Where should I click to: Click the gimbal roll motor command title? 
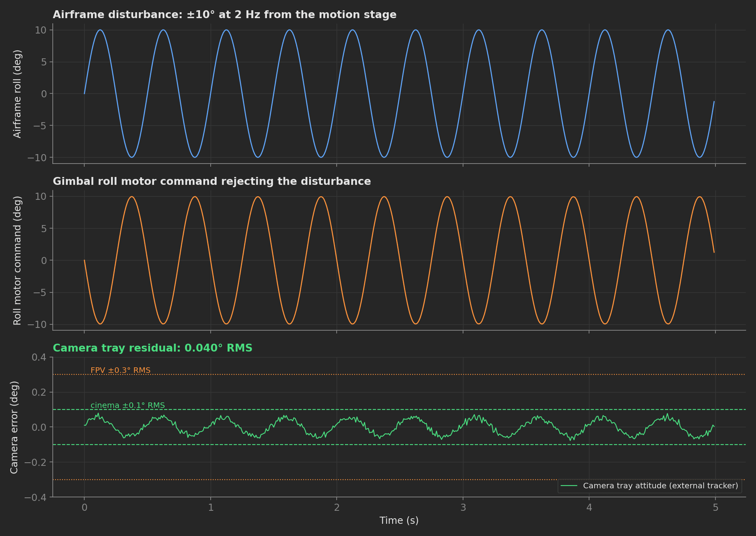coord(212,181)
